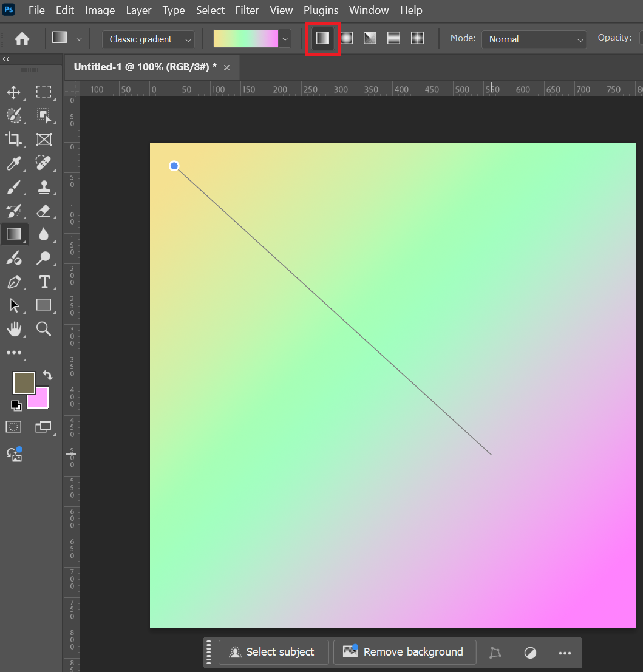Viewport: 643px width, 672px height.
Task: Click the Transform icon in contextual task bar
Action: [x=495, y=653]
